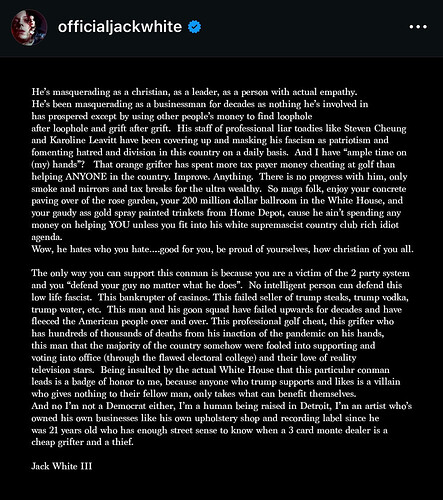The width and height of the screenshot is (443, 500).
Task: Click the officialjackwhite username link
Action: tap(120, 27)
